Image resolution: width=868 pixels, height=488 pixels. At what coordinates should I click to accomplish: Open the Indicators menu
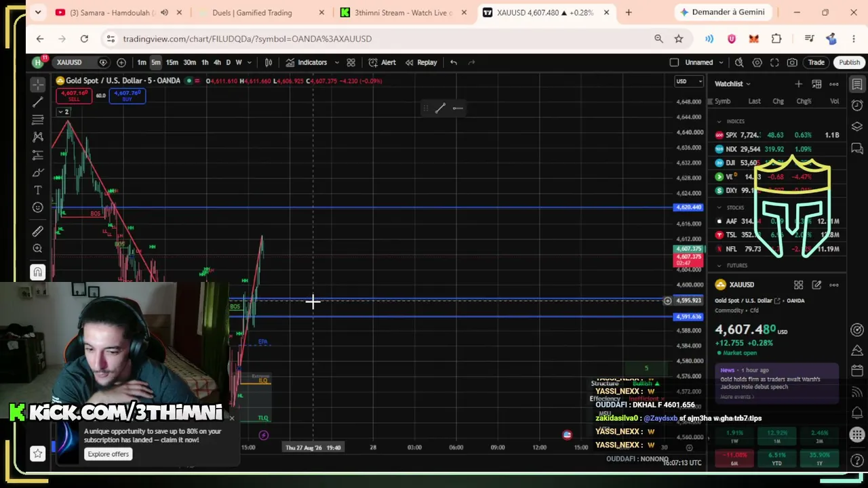click(x=307, y=62)
